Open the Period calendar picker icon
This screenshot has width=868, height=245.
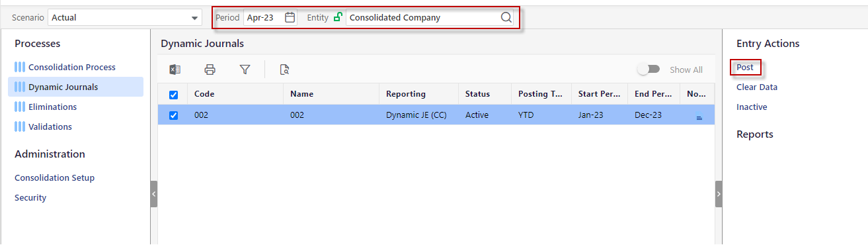(290, 18)
